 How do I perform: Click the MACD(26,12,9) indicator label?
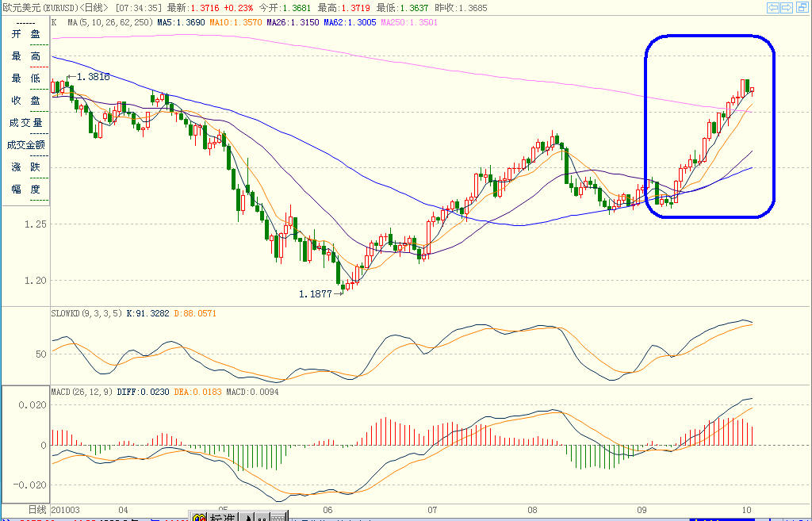(82, 392)
